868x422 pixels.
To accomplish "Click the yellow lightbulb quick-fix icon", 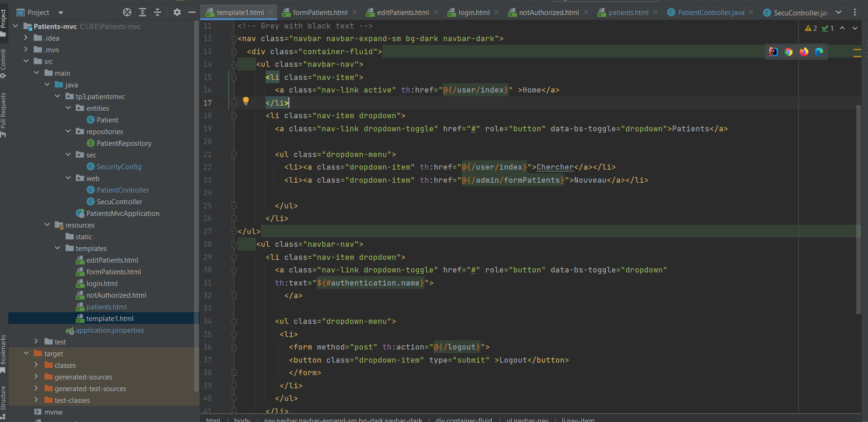I will (x=246, y=101).
